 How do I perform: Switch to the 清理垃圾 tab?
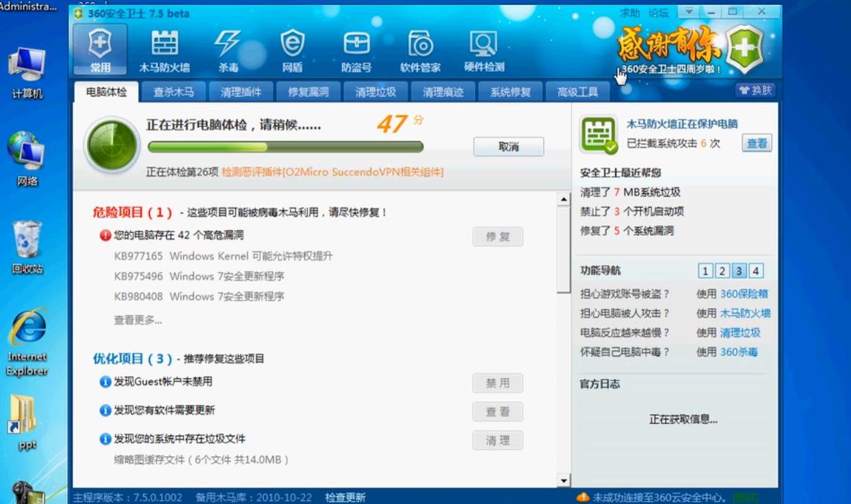[x=376, y=92]
